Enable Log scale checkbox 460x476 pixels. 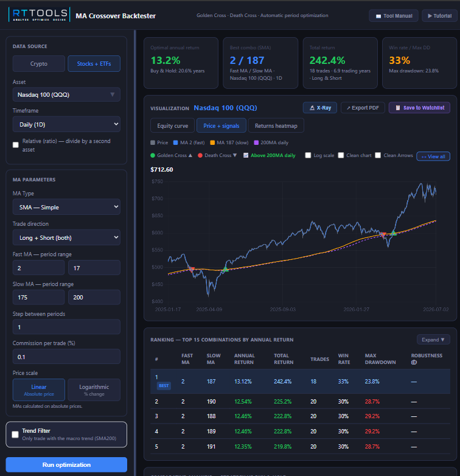click(x=308, y=155)
